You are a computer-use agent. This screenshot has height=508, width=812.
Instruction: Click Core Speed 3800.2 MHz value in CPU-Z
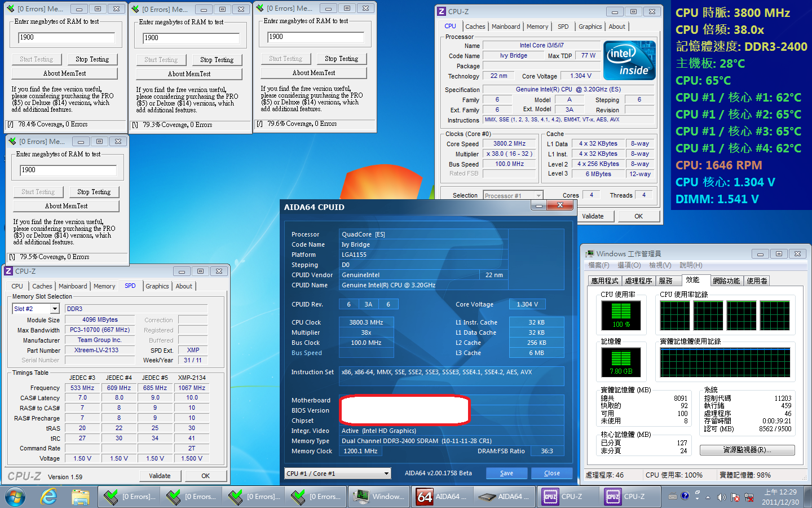click(509, 144)
